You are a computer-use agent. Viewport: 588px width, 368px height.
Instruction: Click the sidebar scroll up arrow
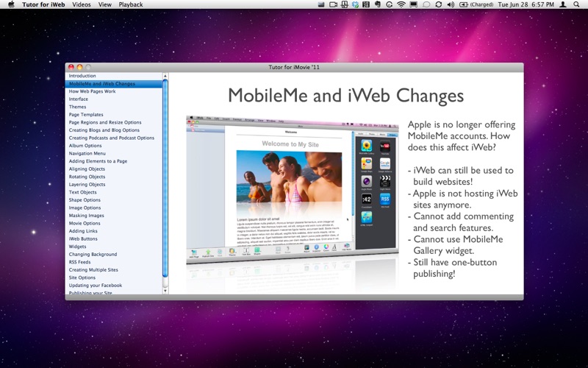165,76
